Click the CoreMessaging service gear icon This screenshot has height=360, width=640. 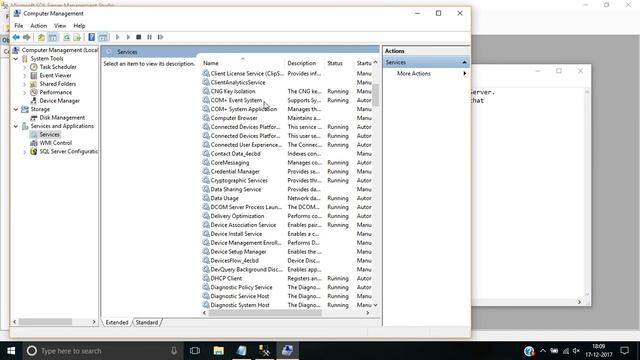pos(206,162)
